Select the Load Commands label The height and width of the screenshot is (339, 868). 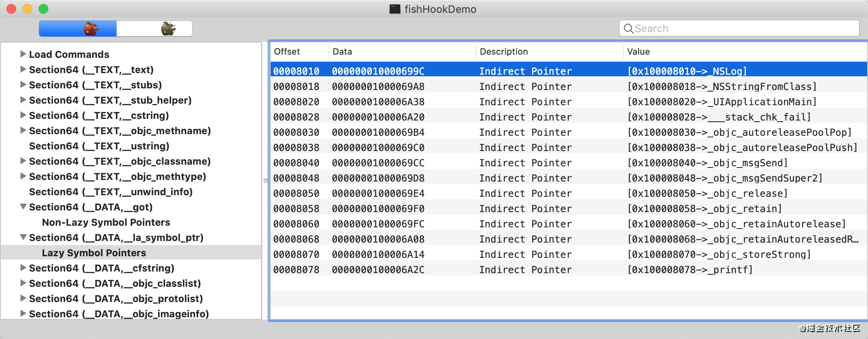[69, 54]
